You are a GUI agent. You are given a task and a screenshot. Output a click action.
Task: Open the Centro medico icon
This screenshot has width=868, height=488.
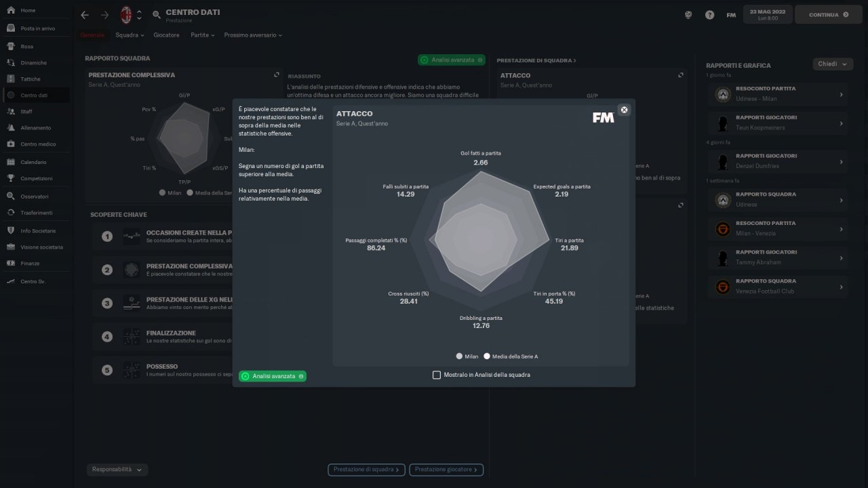tap(11, 144)
